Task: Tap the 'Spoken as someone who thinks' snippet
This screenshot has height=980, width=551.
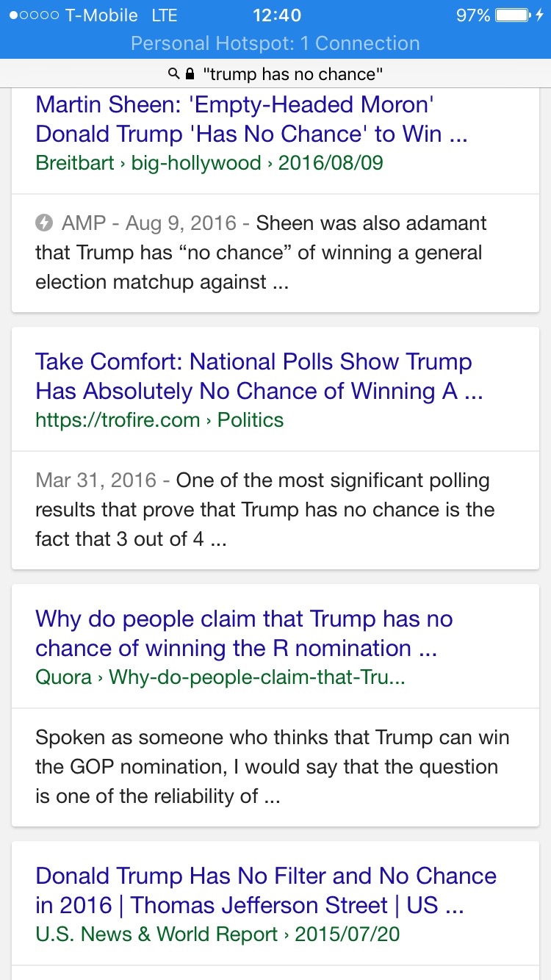Action: tap(272, 767)
